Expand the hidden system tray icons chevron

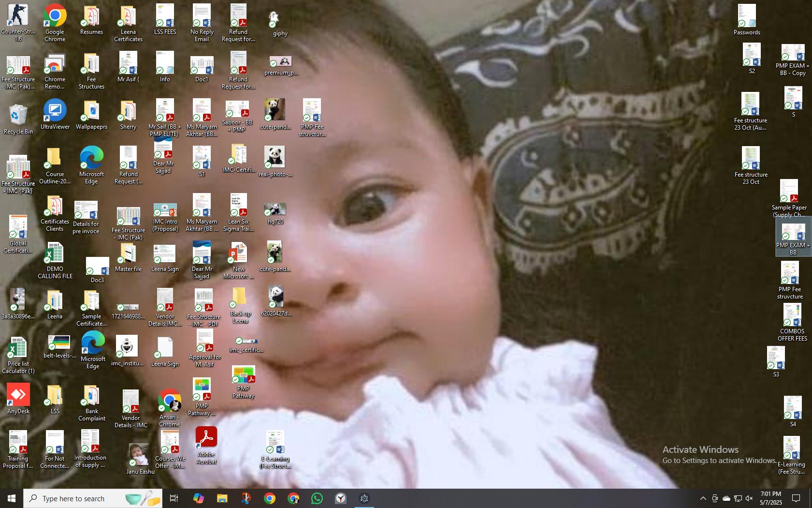point(703,498)
